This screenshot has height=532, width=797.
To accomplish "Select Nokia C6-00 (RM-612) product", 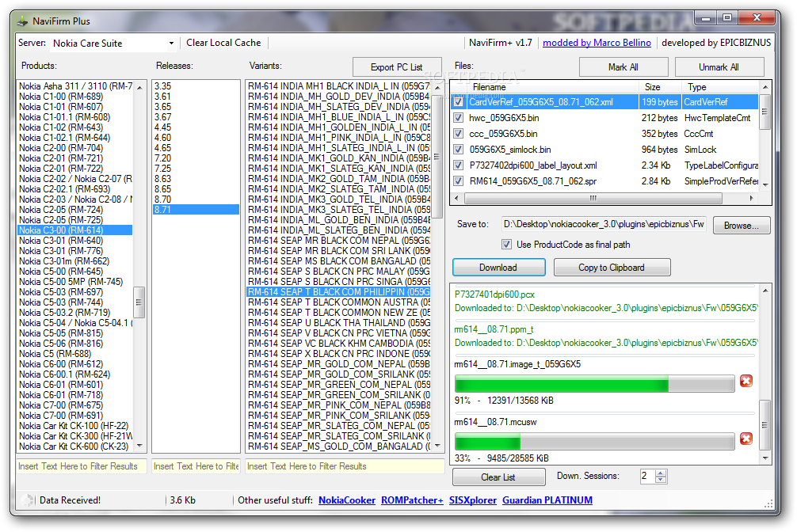I will [74, 364].
